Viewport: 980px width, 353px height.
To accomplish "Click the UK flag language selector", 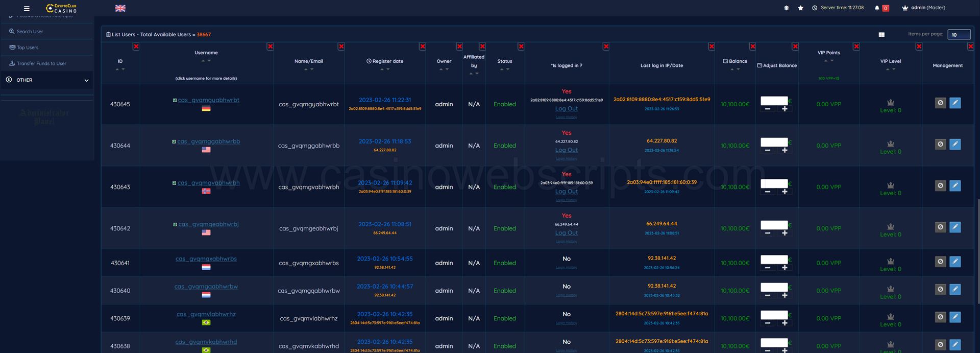I will click(x=120, y=8).
